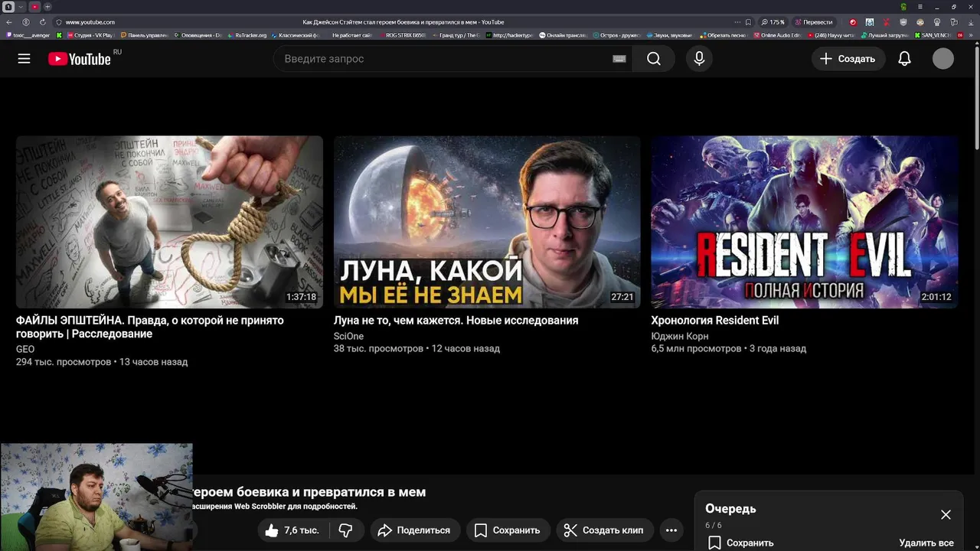980x551 pixels.
Task: Like the video with 7,6 тыс.
Action: tap(292, 530)
